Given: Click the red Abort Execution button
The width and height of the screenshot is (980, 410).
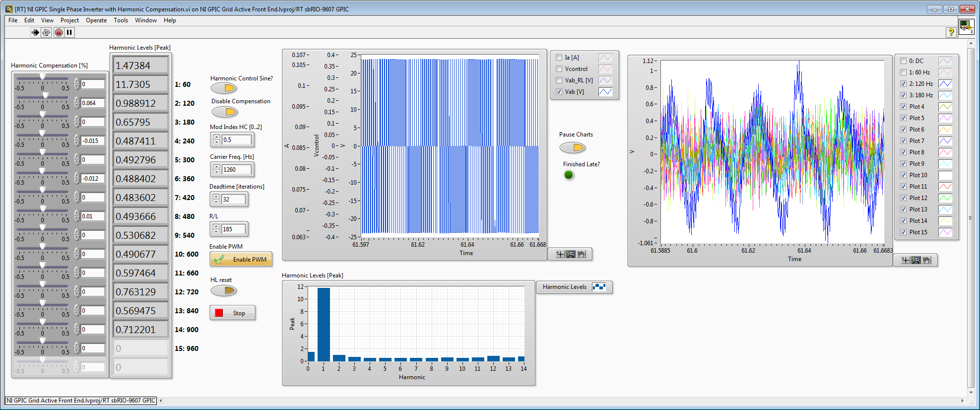Looking at the screenshot, I should pos(59,32).
